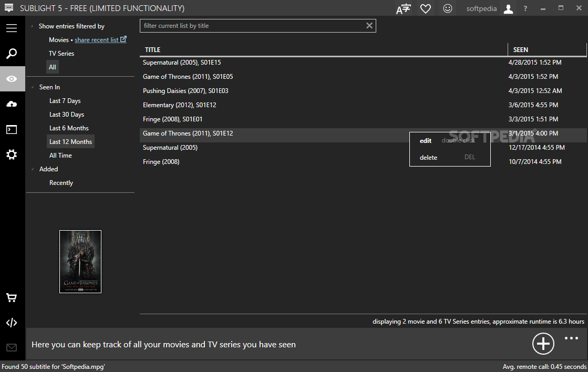Screen dimensions: 588x372
Task: Open the cloud upload icon
Action: [x=12, y=104]
